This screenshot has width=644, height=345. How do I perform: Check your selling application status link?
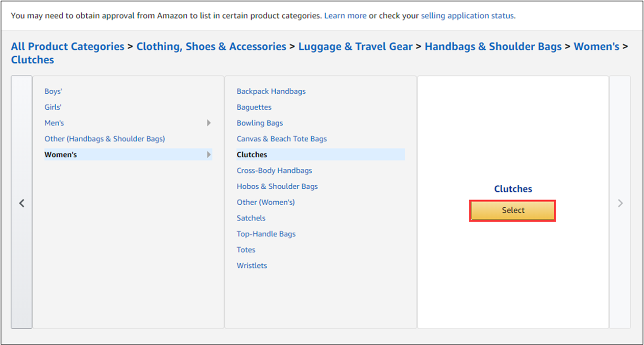click(x=467, y=15)
